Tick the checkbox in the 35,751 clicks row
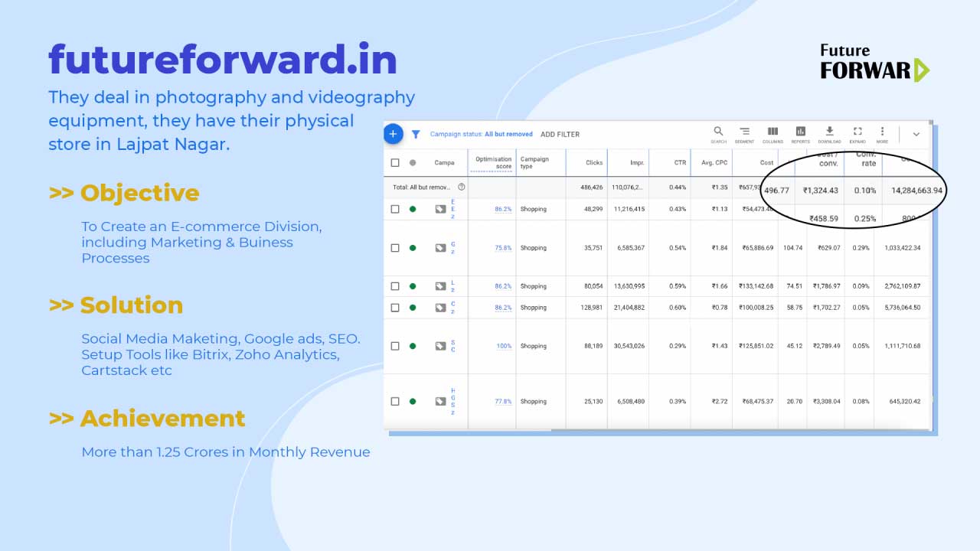 pos(395,248)
